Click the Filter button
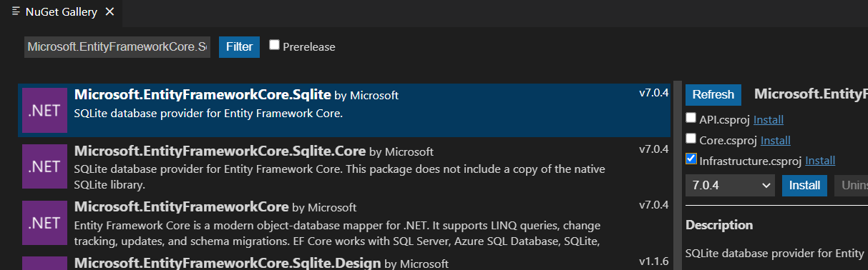 click(239, 47)
